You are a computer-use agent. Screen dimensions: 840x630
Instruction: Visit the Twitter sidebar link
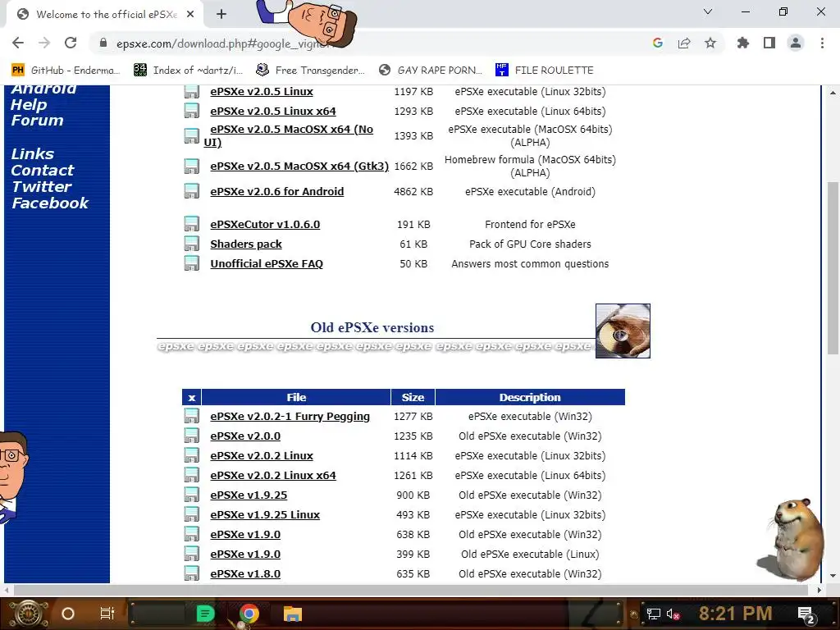41,186
